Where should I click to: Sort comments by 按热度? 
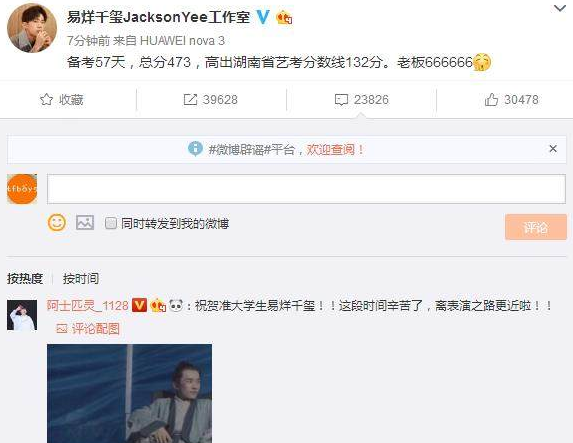tap(25, 279)
